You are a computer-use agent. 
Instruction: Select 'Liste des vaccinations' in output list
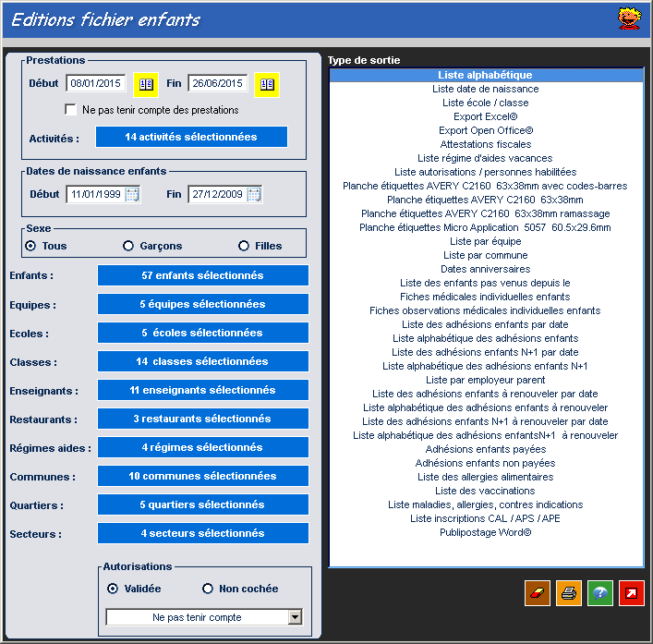485,491
